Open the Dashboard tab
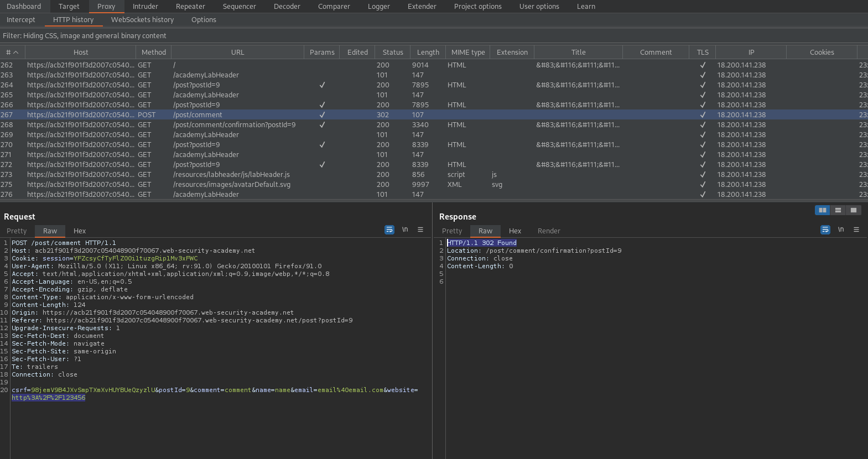868x459 pixels. tap(24, 7)
